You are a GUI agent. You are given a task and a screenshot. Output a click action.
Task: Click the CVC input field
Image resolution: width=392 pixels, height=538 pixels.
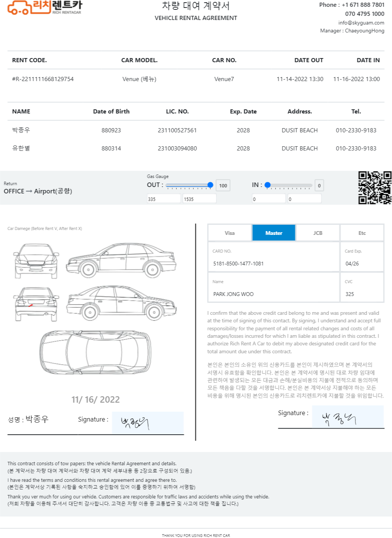[x=362, y=294]
